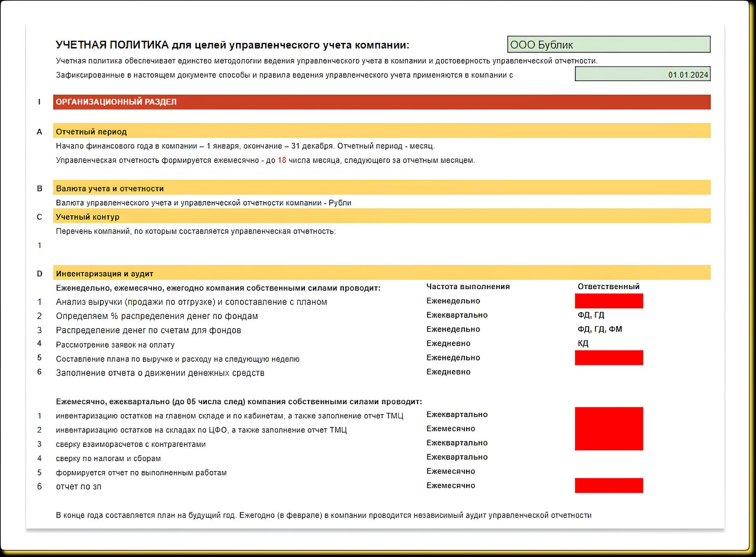This screenshot has height=557, width=756.
Task: Select the date field showing 01.01.2024
Action: (642, 74)
